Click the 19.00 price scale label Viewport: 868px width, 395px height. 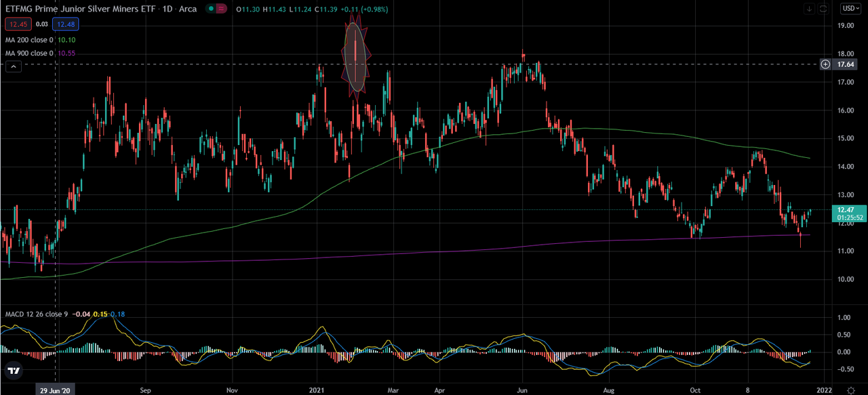(845, 26)
